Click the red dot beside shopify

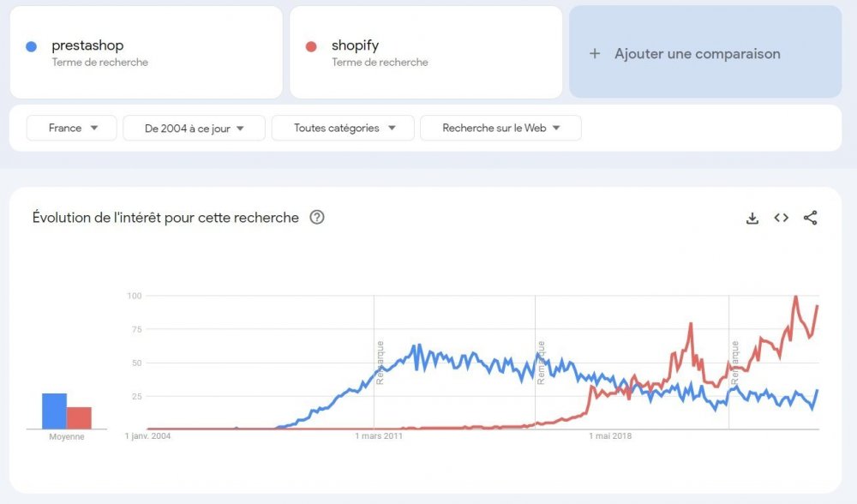click(x=309, y=45)
